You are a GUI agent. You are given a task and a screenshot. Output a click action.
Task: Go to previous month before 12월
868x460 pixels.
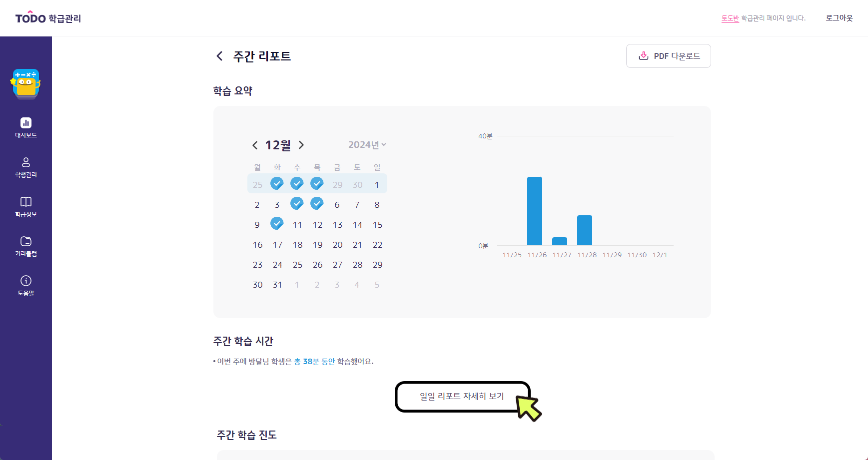[x=255, y=145]
